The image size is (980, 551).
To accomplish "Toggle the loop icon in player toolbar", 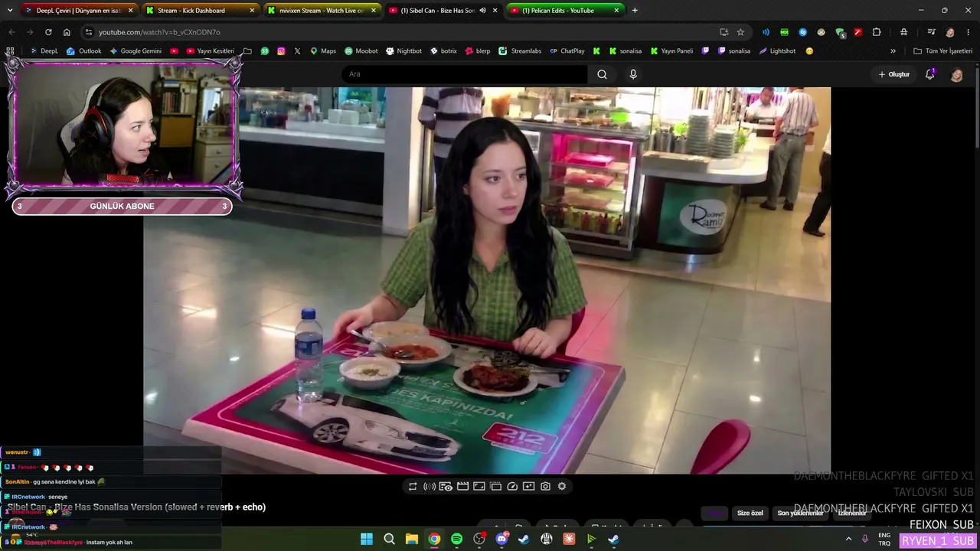I will [x=413, y=486].
